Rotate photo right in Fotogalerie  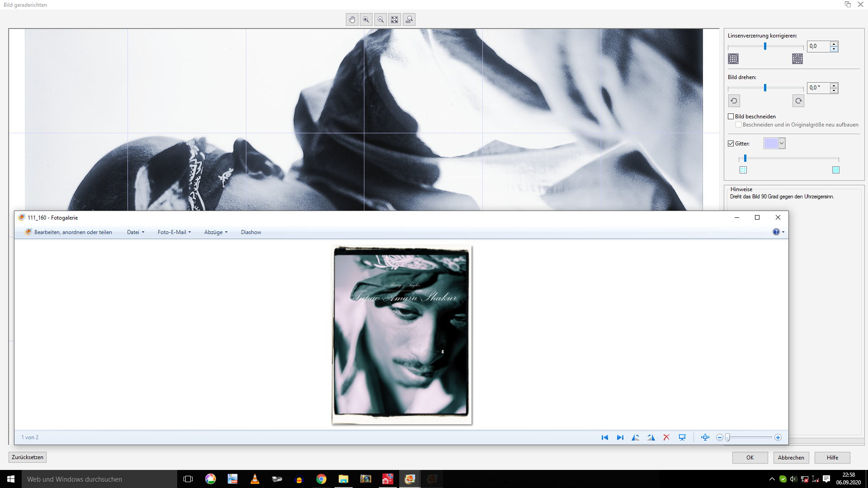(651, 437)
